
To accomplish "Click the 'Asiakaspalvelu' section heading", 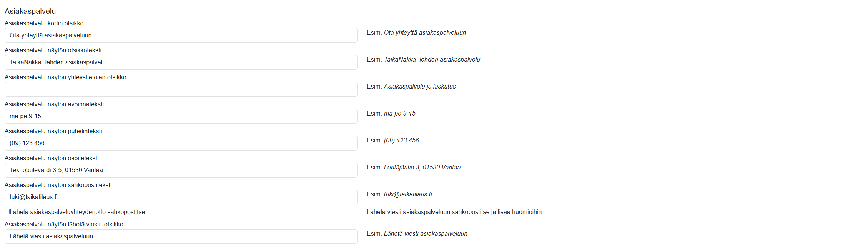I will pos(30,11).
